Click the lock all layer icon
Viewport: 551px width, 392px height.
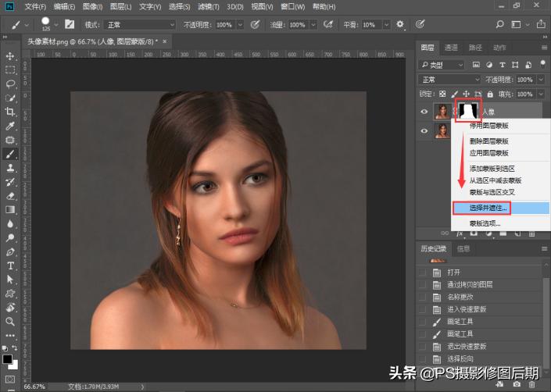[490, 94]
